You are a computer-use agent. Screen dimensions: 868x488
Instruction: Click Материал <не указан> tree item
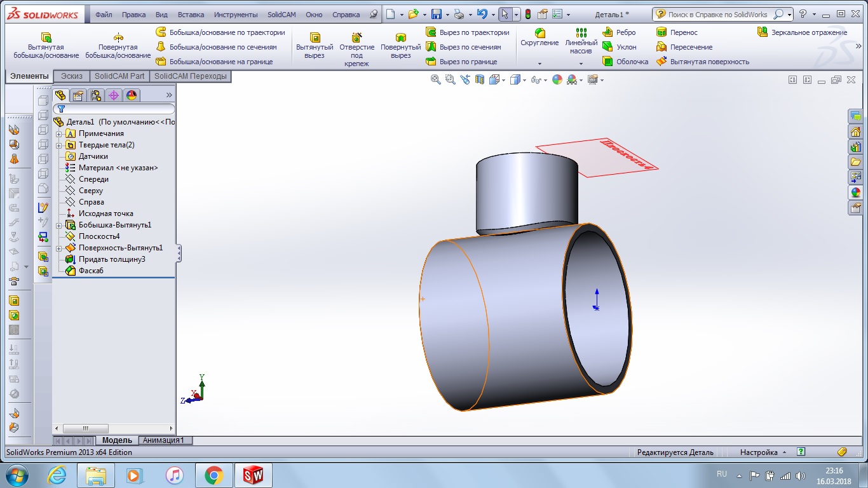[112, 168]
